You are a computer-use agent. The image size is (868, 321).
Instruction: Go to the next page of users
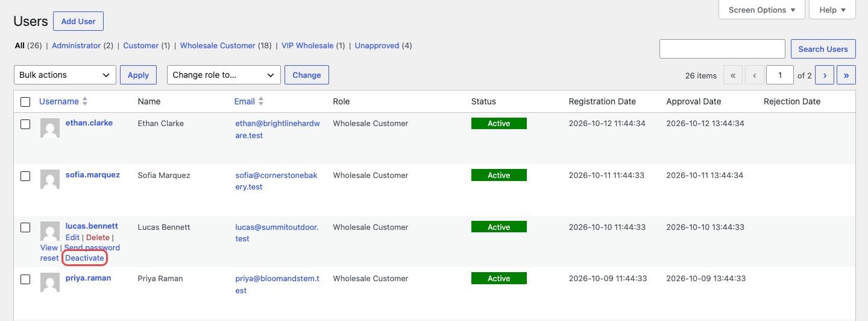(x=825, y=75)
